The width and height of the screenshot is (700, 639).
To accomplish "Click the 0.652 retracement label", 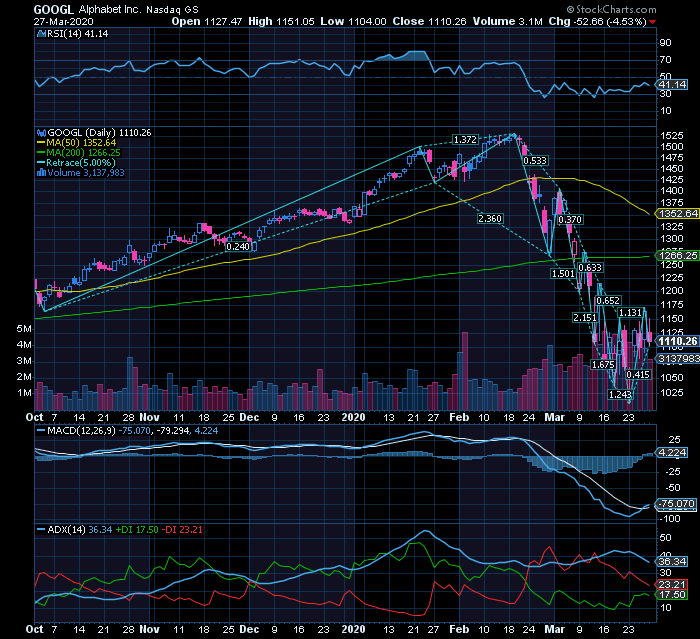I will (608, 301).
